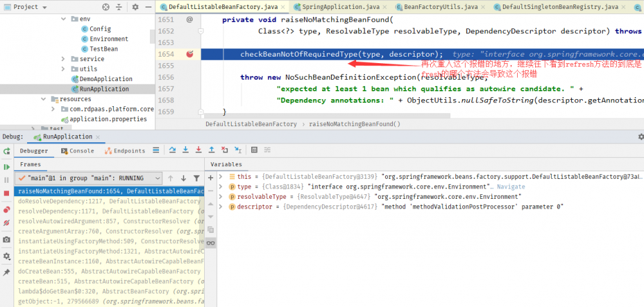Open Project panel settings gear
644x307 pixels.
coord(135,6)
